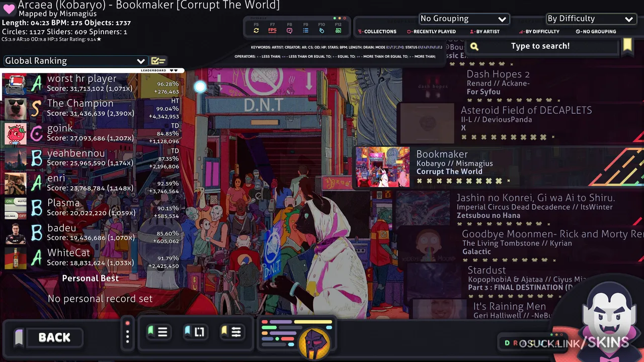This screenshot has height=362, width=644.
Task: Pick a random beatmap with brackets button
Action: [x=195, y=332]
